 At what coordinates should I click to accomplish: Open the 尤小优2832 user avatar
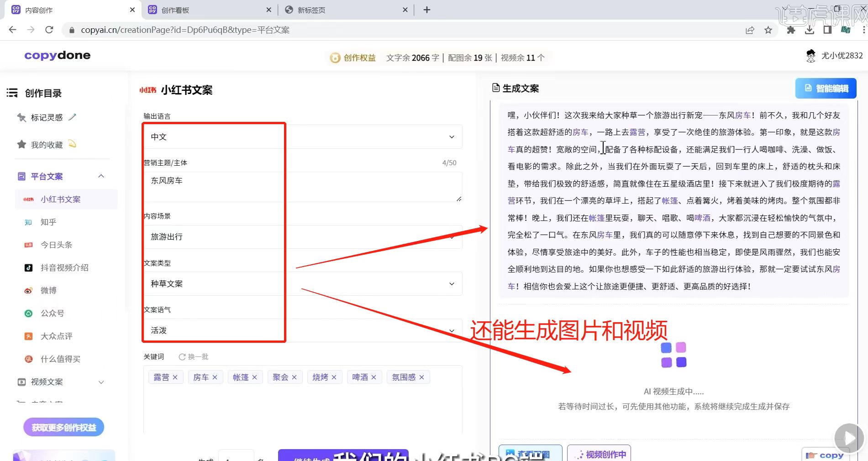click(x=811, y=56)
